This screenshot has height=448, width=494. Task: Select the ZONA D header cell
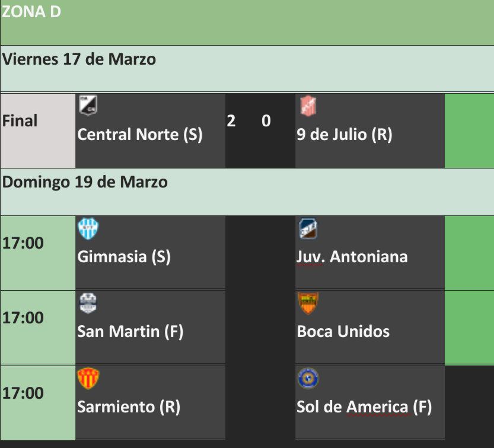(x=247, y=23)
